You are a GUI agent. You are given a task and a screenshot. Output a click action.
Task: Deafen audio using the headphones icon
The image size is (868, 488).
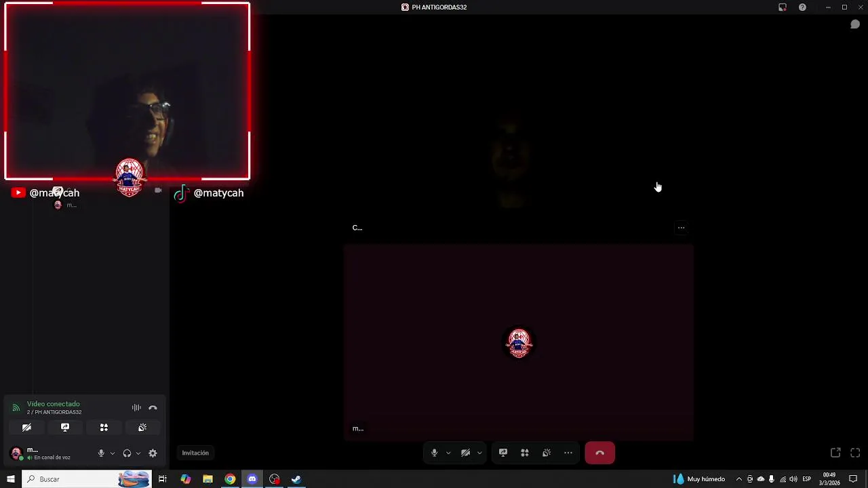click(x=127, y=453)
